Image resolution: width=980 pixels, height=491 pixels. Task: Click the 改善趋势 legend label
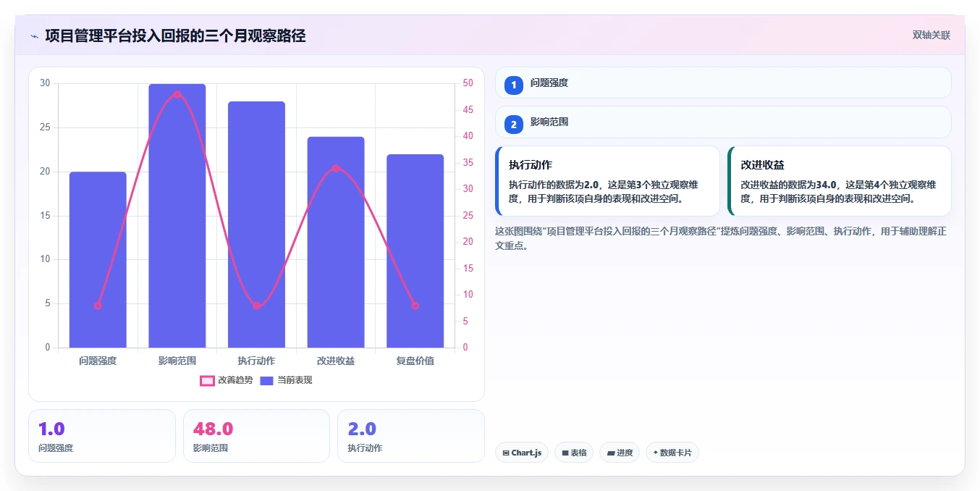[x=235, y=380]
